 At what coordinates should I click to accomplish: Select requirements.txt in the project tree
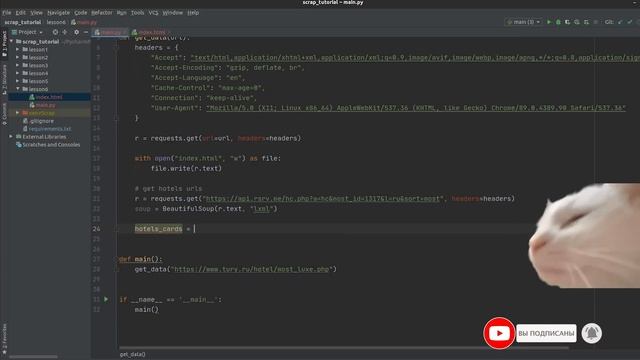coord(50,129)
